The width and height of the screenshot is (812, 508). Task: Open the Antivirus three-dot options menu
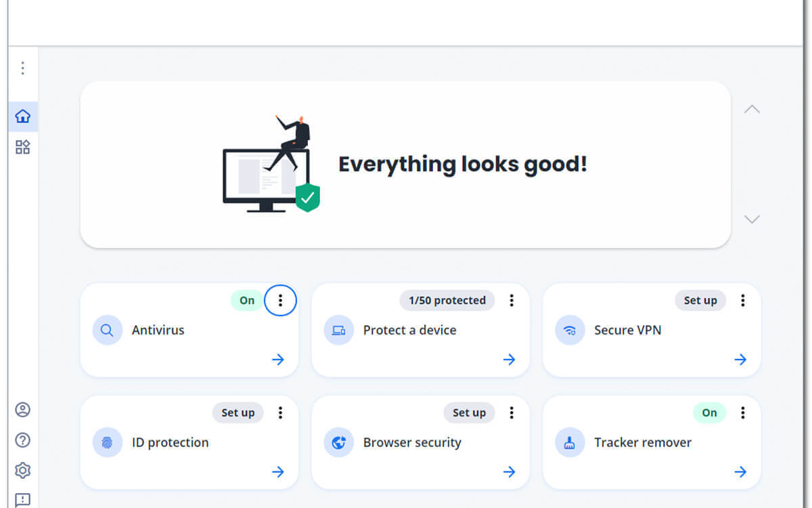click(280, 300)
